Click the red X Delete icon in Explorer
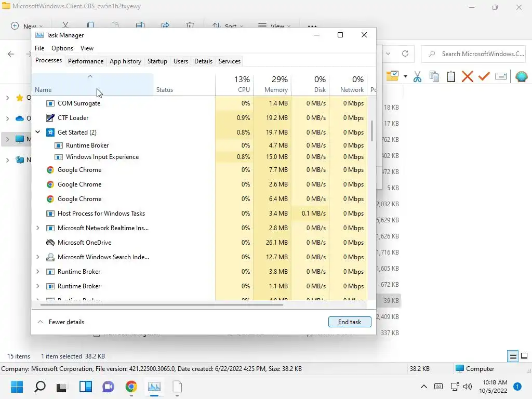532x399 pixels. [x=467, y=76]
